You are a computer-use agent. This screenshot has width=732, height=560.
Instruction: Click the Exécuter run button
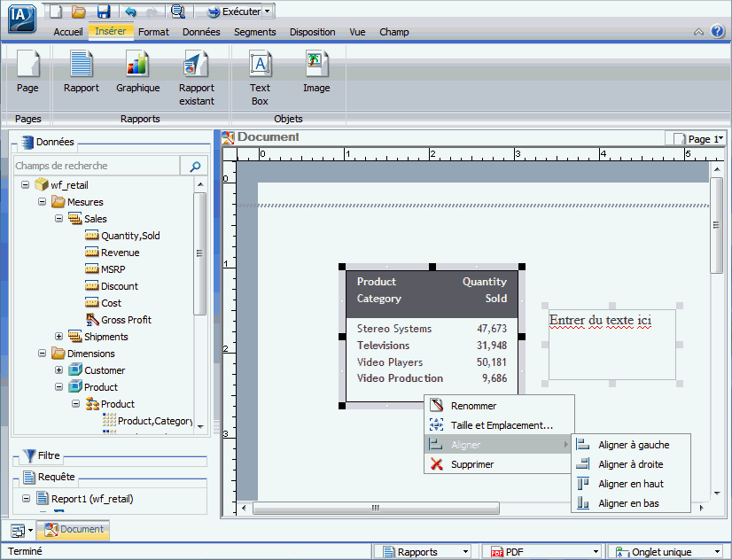coord(234,12)
